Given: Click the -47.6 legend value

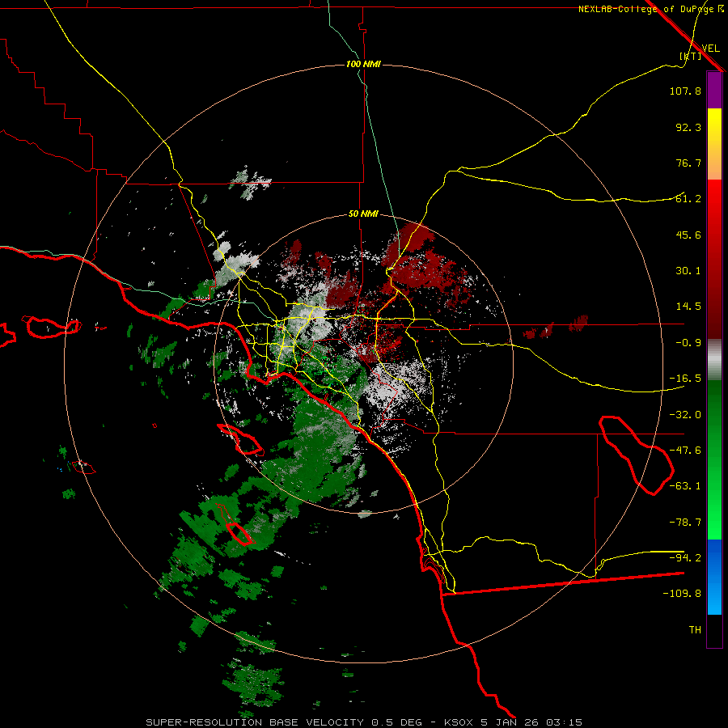Looking at the screenshot, I should (x=685, y=451).
